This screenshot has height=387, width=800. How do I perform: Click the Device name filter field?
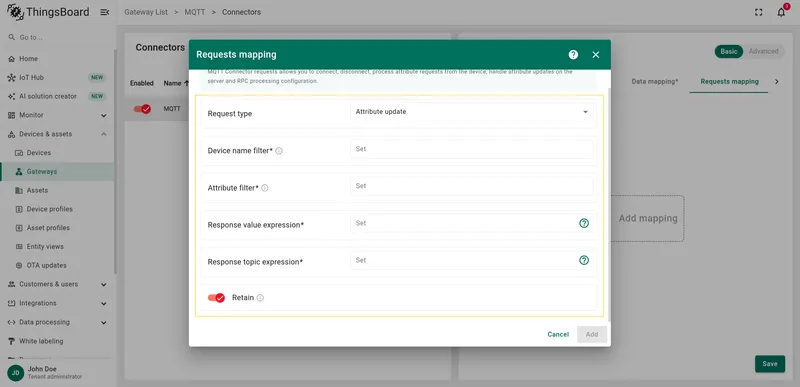click(x=472, y=149)
